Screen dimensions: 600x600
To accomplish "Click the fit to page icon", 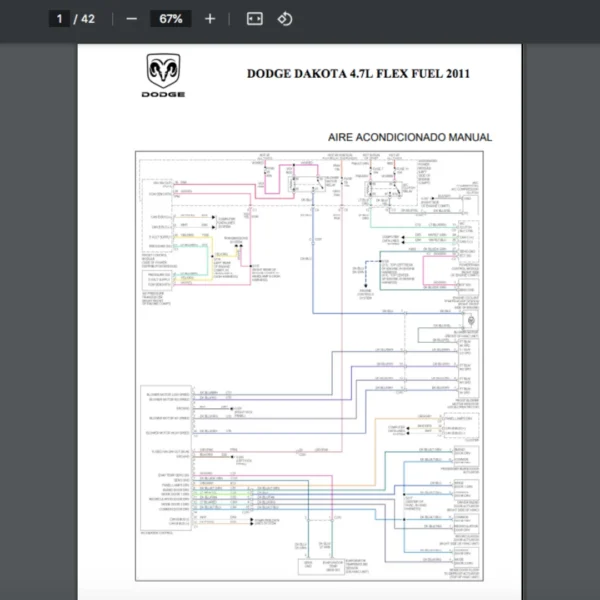I will click(255, 19).
